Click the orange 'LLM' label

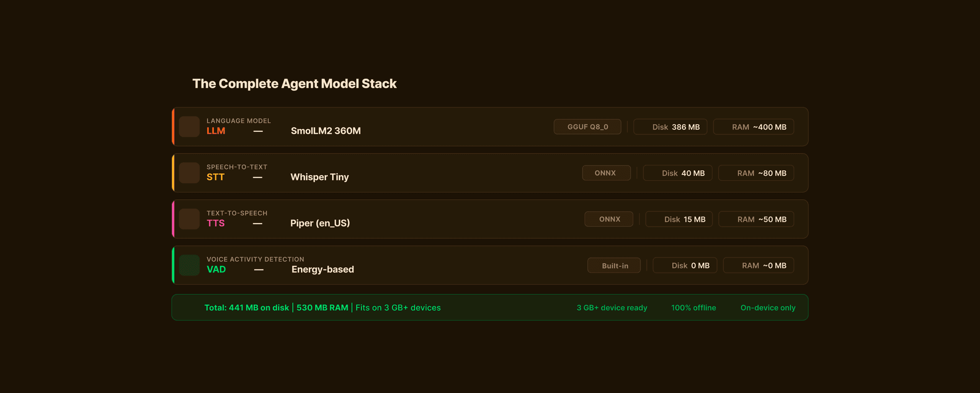[216, 131]
